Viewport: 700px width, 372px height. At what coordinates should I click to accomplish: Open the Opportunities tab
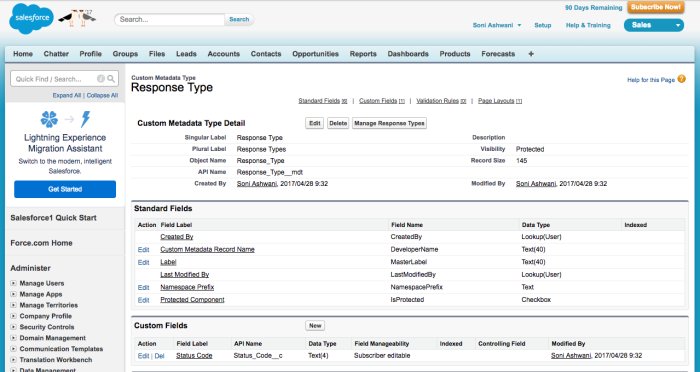click(316, 54)
